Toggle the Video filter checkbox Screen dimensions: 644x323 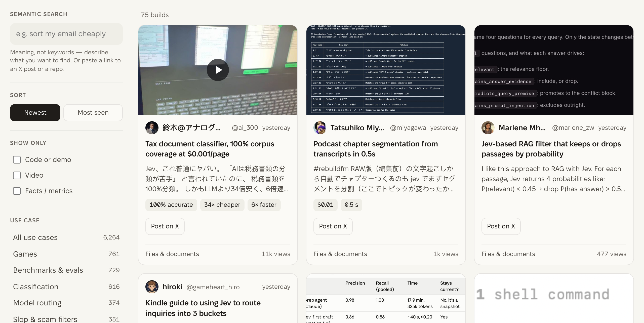tap(17, 175)
